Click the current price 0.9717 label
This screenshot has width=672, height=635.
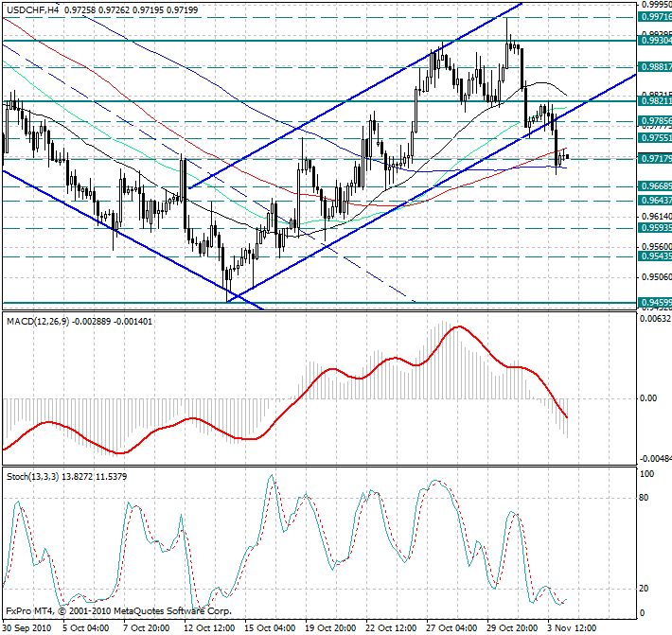[x=655, y=159]
